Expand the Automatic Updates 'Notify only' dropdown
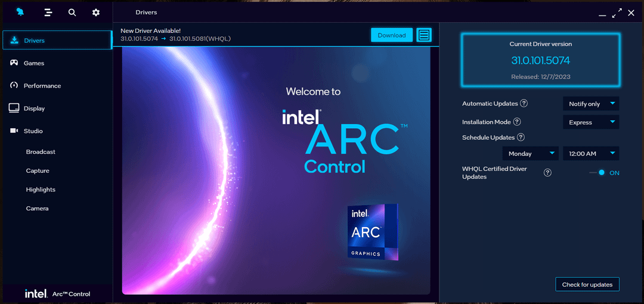Viewport: 644px width, 304px height. click(x=591, y=104)
